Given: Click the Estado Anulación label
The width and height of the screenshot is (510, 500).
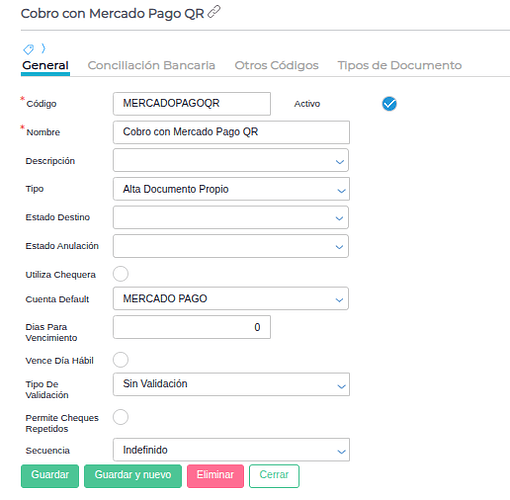Looking at the screenshot, I should click(62, 246).
